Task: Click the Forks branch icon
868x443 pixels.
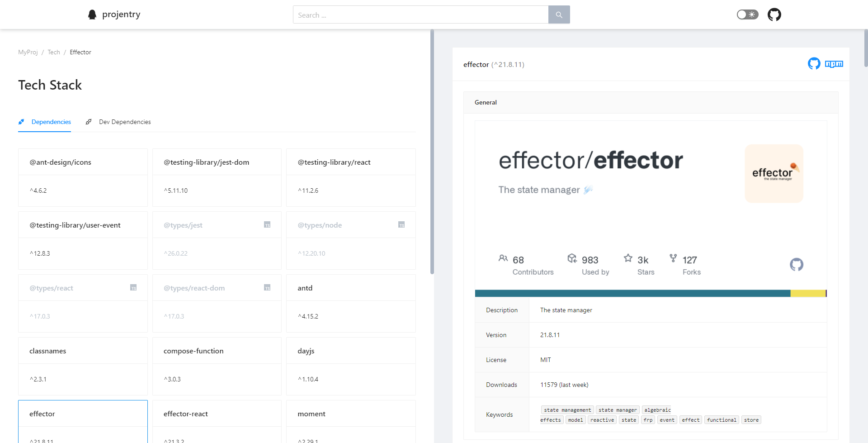Action: [673, 258]
